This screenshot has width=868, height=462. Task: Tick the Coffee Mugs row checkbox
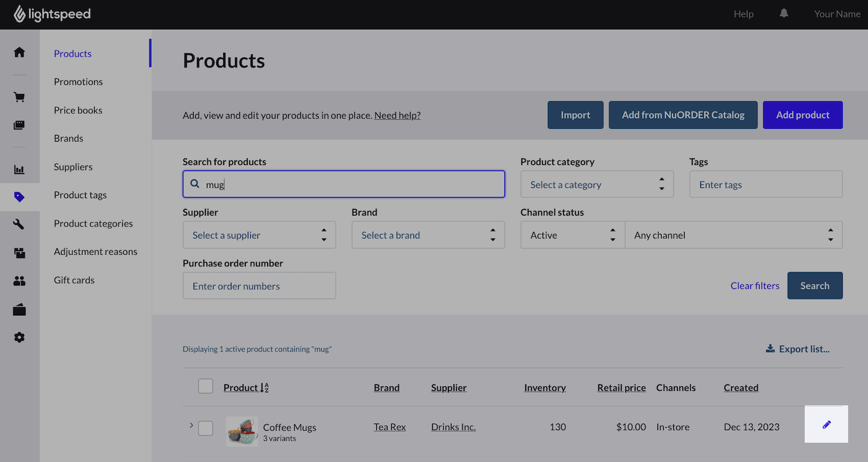(x=206, y=428)
